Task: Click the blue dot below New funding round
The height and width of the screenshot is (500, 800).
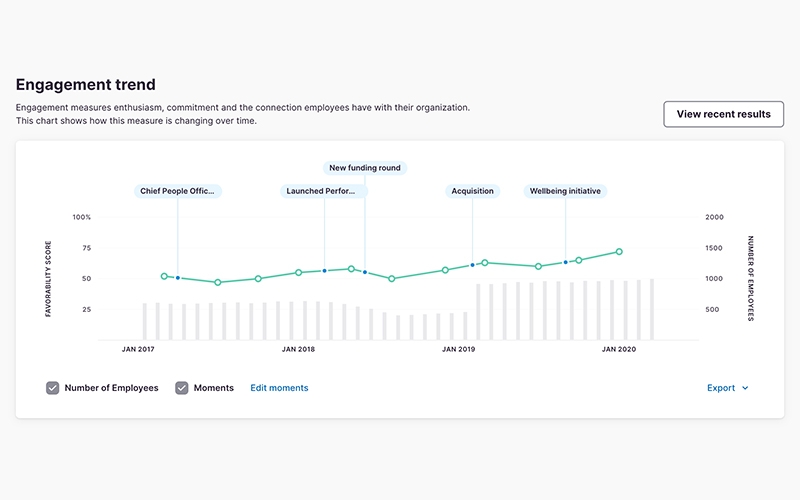Action: coord(365,272)
